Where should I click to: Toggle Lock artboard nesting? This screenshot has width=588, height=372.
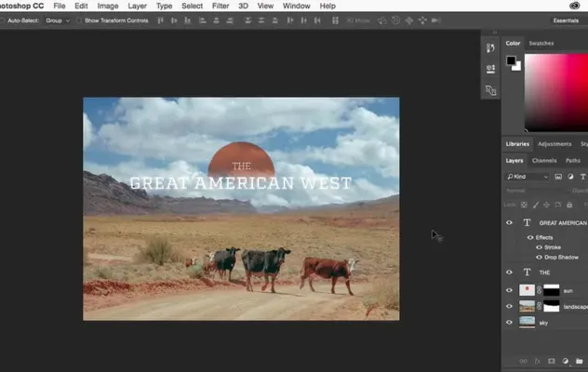pyautogui.click(x=558, y=205)
